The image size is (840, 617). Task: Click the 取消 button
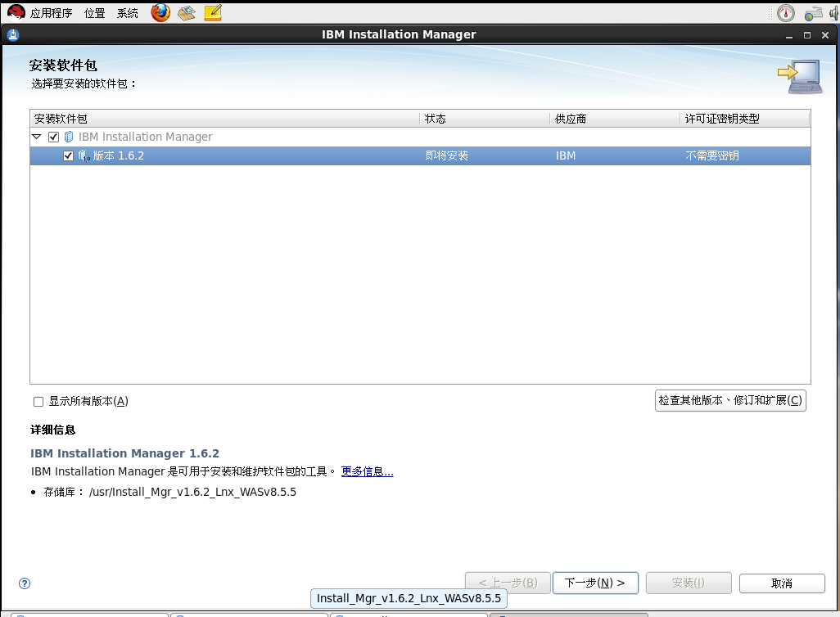[x=782, y=583]
